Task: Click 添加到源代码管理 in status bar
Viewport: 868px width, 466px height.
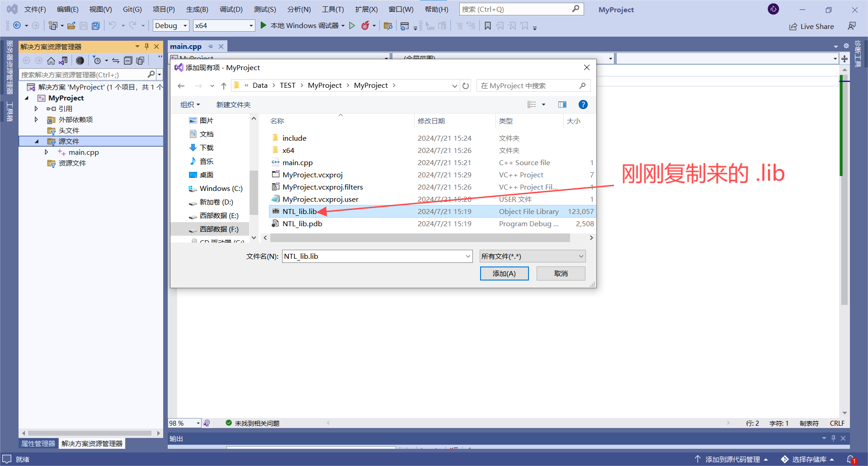Action: tap(731, 459)
